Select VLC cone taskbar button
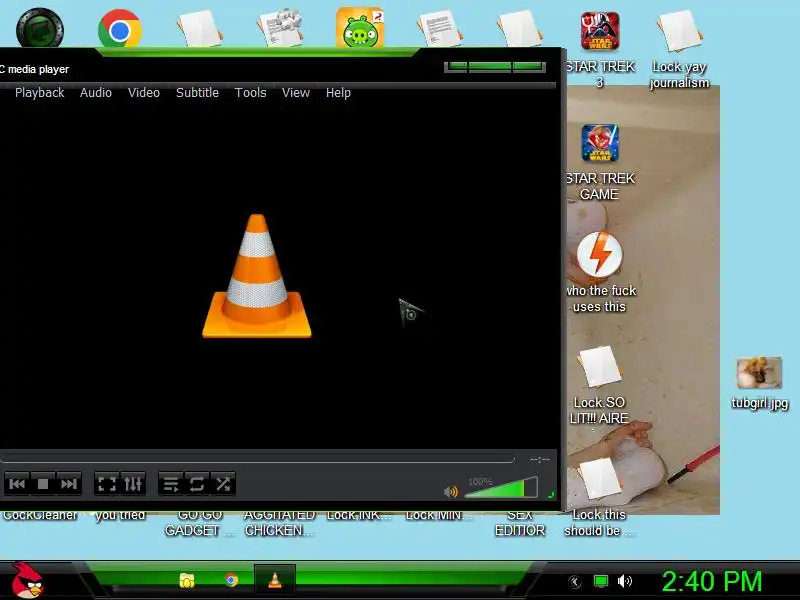This screenshot has width=800, height=600. 274,580
